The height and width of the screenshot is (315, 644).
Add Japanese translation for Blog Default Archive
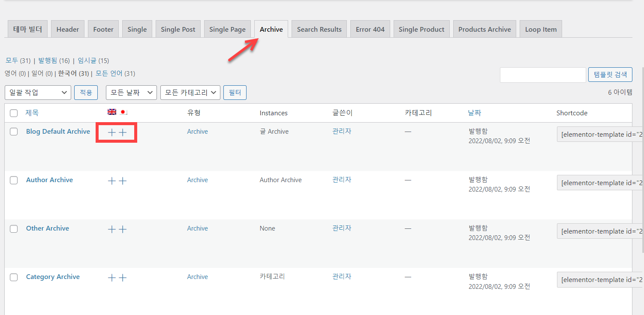[x=123, y=132]
